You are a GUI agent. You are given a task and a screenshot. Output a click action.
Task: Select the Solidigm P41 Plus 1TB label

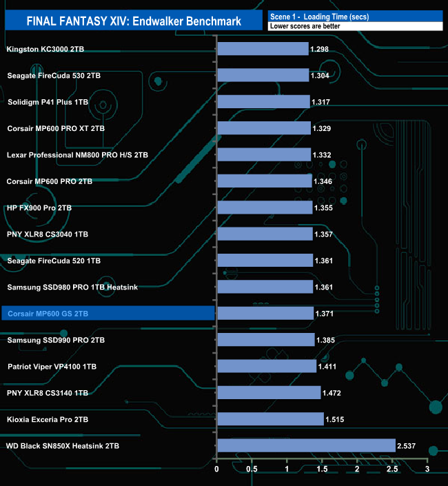click(48, 102)
